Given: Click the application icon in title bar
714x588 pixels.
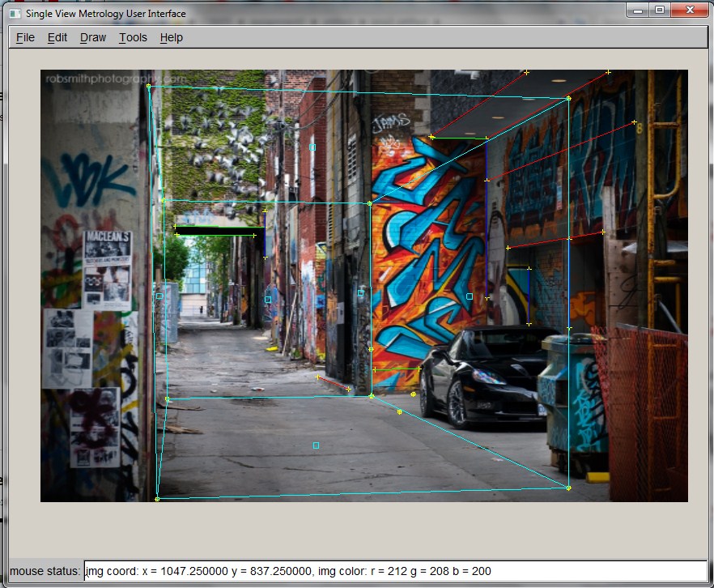Looking at the screenshot, I should tap(15, 14).
